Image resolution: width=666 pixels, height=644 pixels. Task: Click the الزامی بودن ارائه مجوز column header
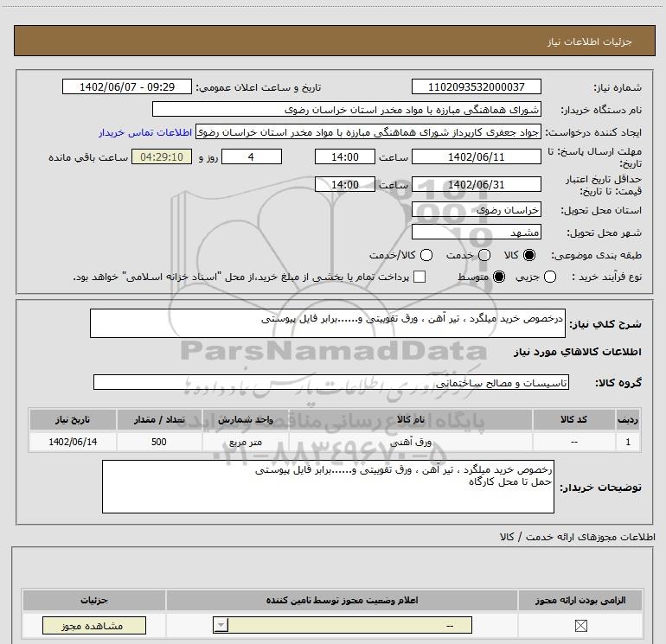(580, 600)
